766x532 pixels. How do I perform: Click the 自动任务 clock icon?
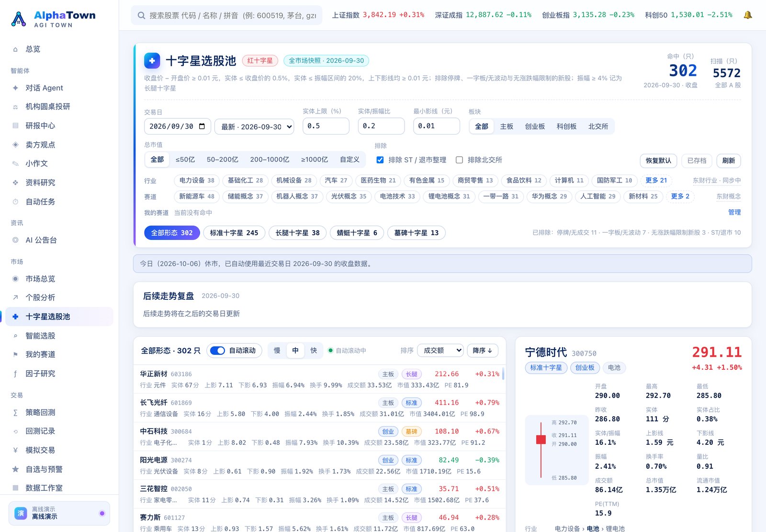[x=15, y=202]
